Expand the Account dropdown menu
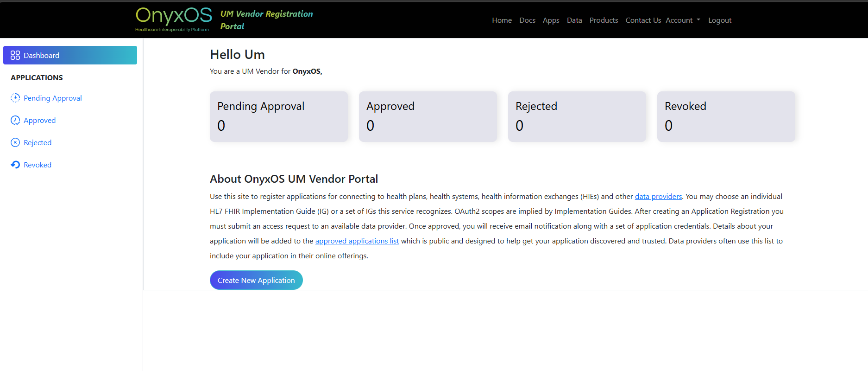The width and height of the screenshot is (868, 371). [x=683, y=20]
